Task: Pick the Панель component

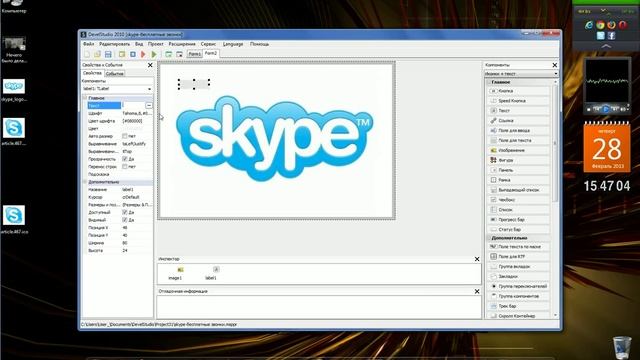Action: (518, 170)
